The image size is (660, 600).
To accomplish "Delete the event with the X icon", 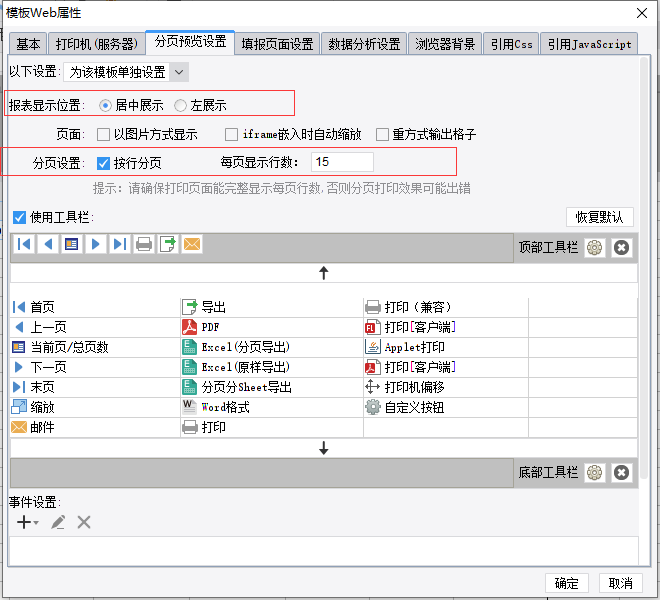I will tap(84, 523).
